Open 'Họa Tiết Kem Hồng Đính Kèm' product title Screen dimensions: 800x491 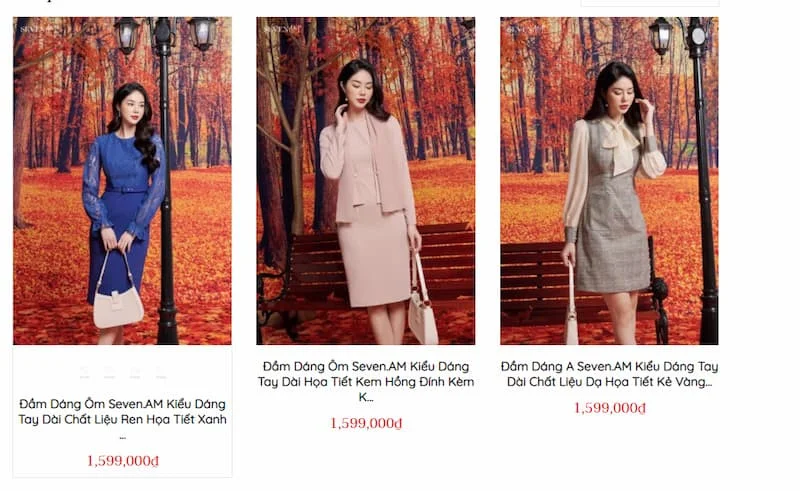point(366,381)
